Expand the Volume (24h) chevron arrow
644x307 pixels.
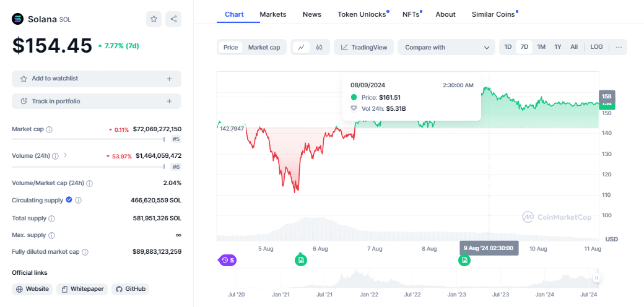(x=65, y=155)
